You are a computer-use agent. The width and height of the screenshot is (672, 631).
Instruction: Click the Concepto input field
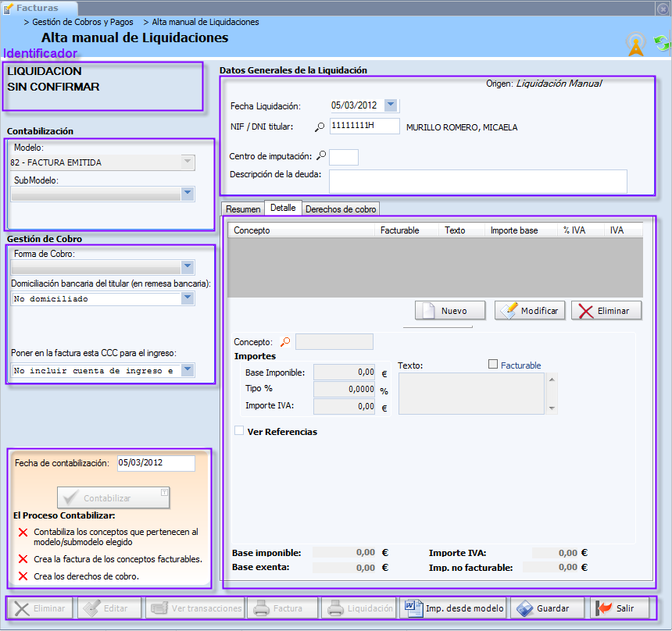tap(334, 342)
